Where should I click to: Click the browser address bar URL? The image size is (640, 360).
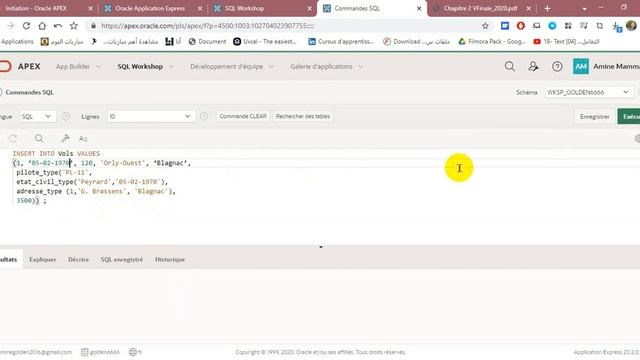[x=208, y=26]
